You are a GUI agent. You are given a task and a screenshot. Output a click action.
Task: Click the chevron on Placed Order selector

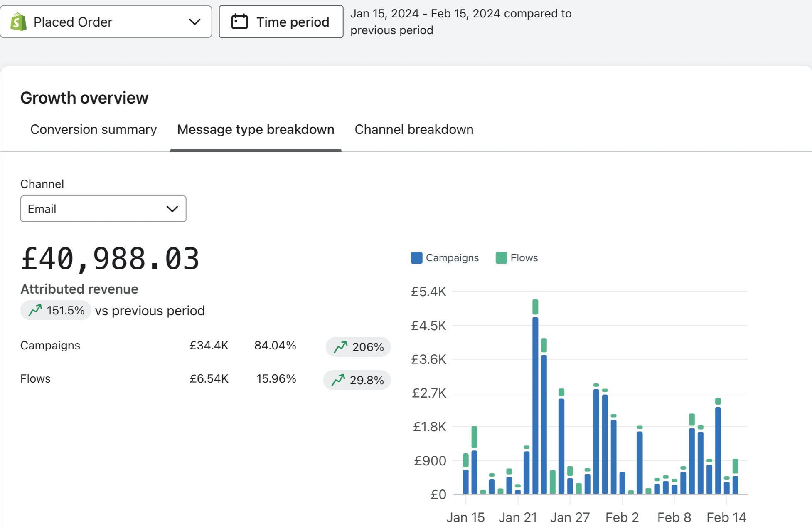tap(194, 22)
